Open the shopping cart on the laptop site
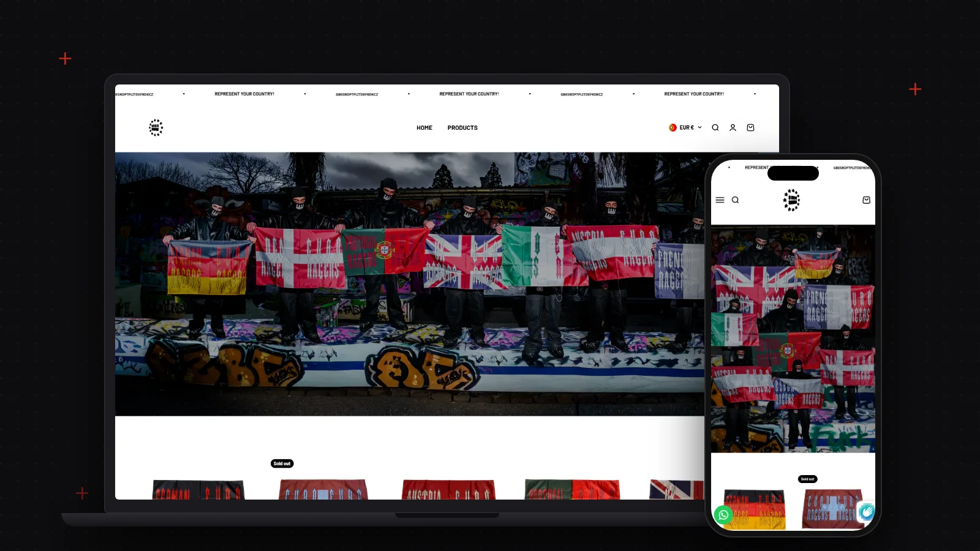980x551 pixels. pyautogui.click(x=750, y=127)
